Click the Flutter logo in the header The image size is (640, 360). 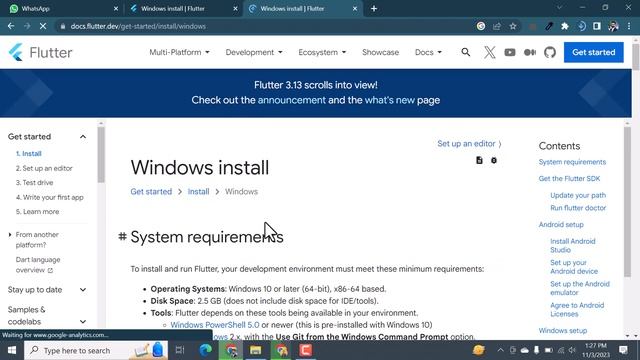[40, 52]
